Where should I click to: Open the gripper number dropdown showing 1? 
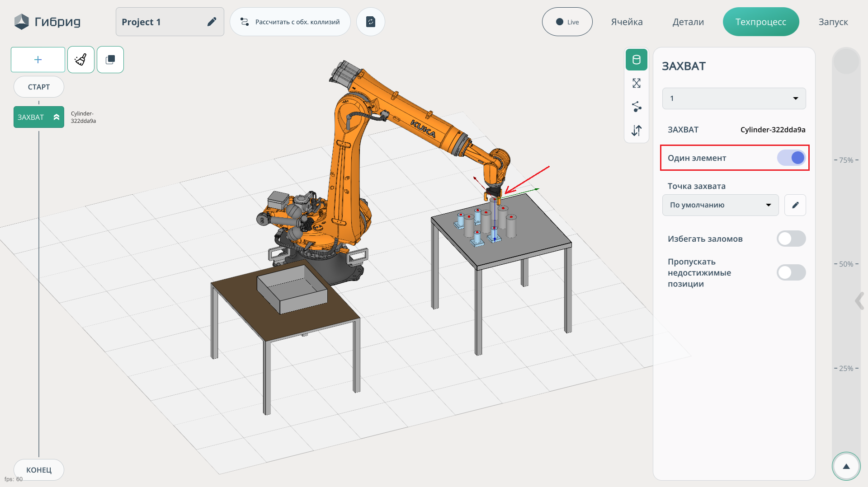point(734,98)
